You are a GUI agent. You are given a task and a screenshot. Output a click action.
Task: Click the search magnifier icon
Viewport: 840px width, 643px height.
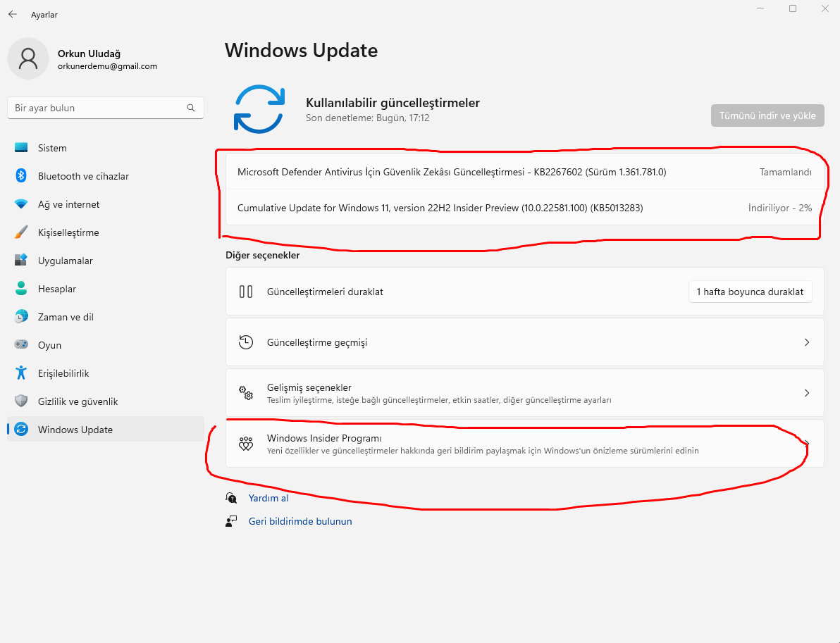click(x=191, y=108)
